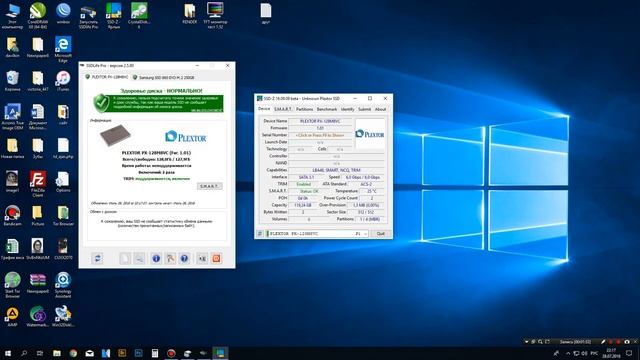Click the taskbar clock and date
The height and width of the screenshot is (360, 640).
pos(611,353)
